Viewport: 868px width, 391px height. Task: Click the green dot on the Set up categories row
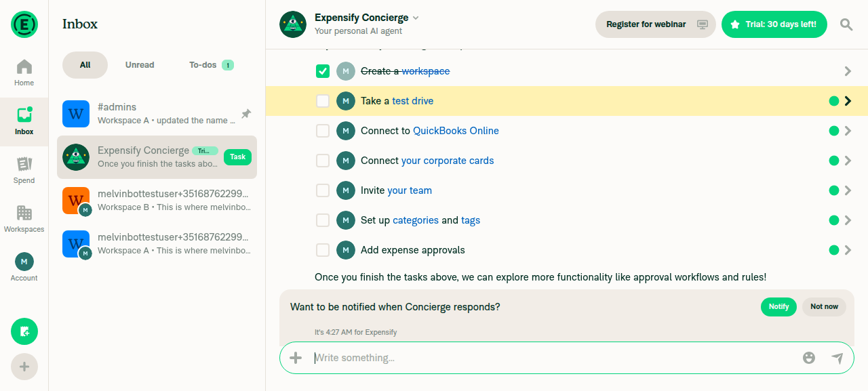tap(834, 220)
